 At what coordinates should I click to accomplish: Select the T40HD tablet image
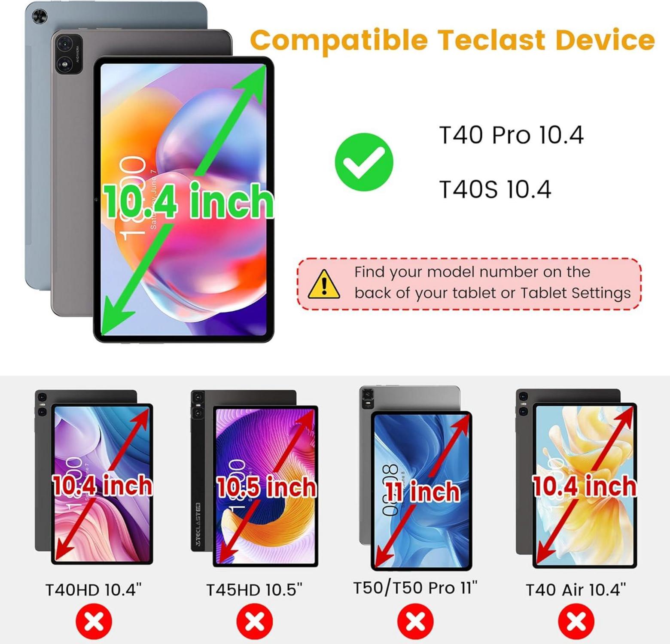tap(94, 477)
